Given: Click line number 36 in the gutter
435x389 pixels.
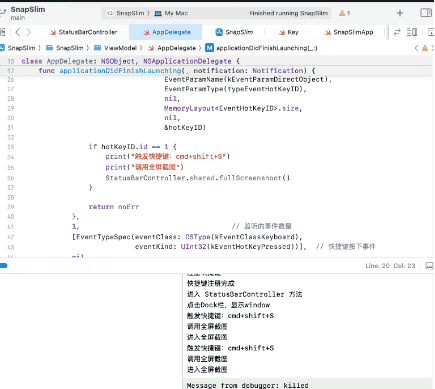Looking at the screenshot, I should coord(11,178).
